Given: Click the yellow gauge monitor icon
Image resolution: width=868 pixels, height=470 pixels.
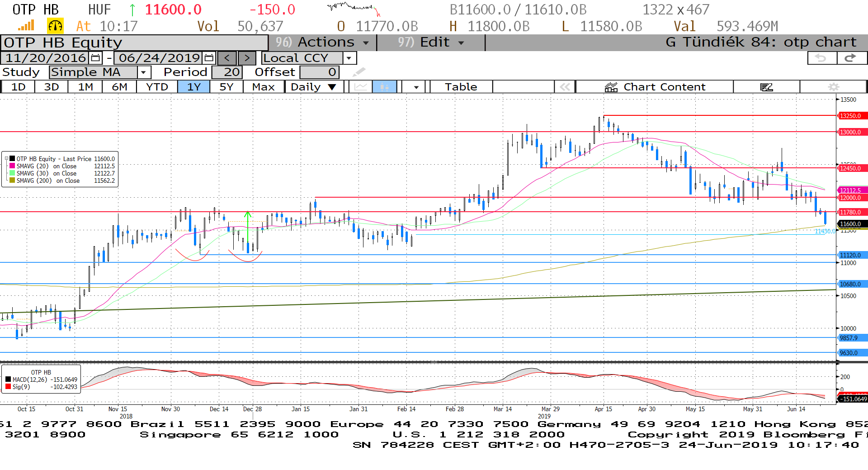Looking at the screenshot, I should [x=55, y=26].
